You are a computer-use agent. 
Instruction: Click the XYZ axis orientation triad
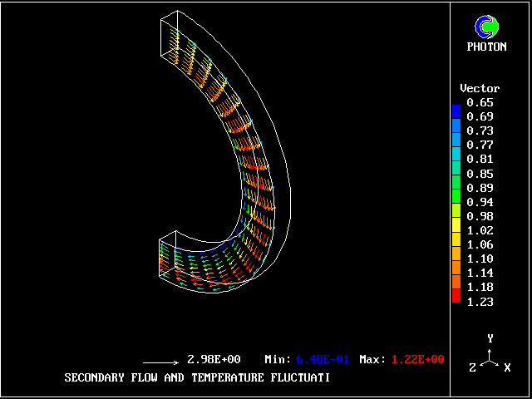pyautogui.click(x=490, y=356)
